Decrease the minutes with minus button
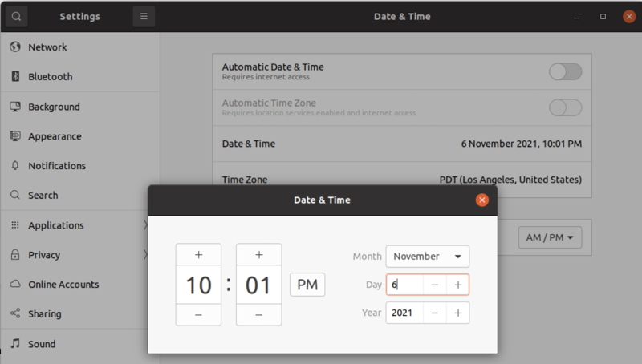 tap(258, 315)
